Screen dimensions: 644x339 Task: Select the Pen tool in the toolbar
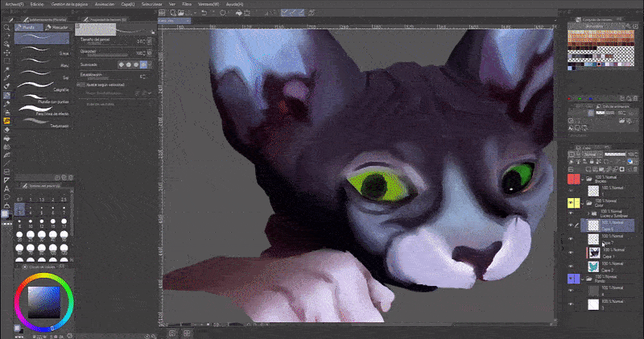click(7, 95)
